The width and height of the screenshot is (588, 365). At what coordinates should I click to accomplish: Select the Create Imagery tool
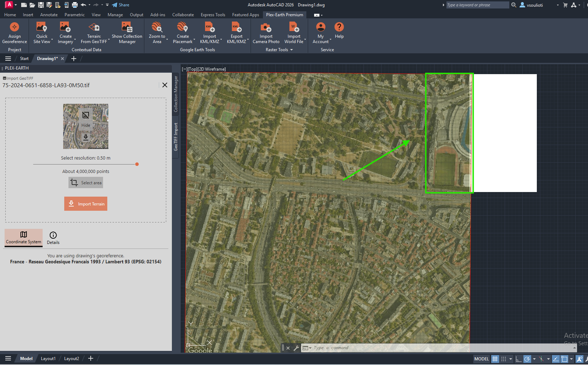pos(66,33)
